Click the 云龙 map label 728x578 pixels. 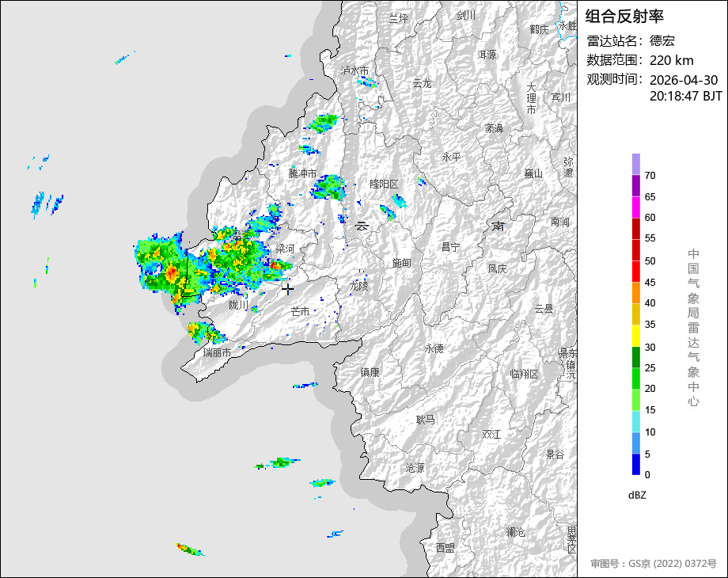423,84
